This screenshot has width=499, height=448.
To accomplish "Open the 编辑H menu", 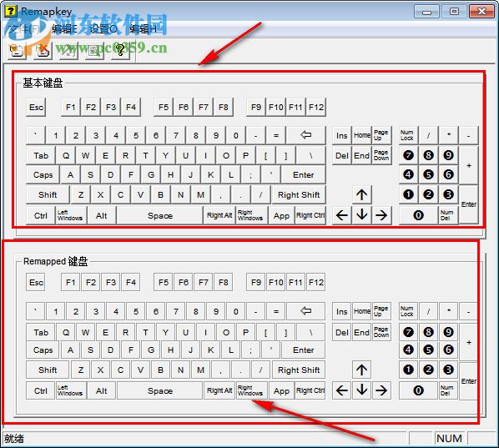I will pyautogui.click(x=143, y=29).
